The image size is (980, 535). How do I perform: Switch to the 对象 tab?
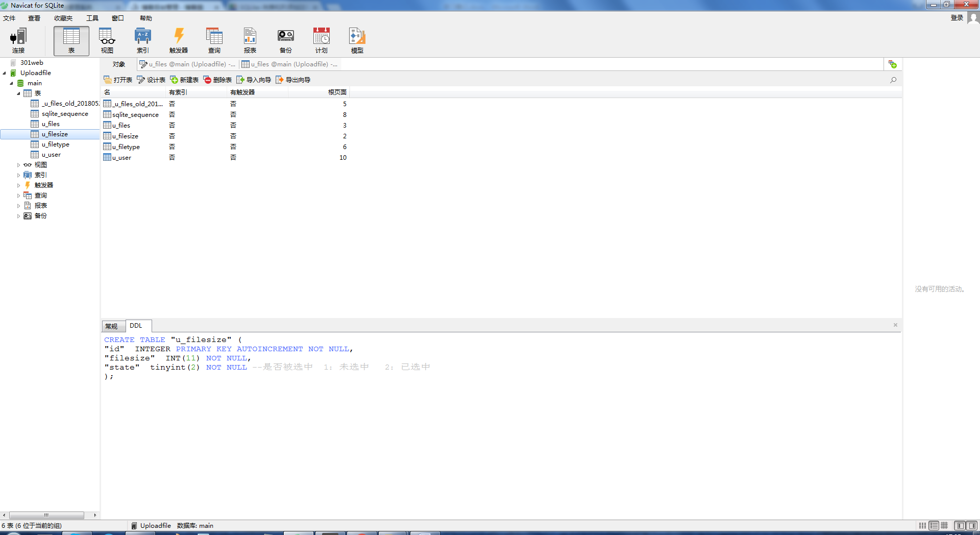pyautogui.click(x=119, y=64)
